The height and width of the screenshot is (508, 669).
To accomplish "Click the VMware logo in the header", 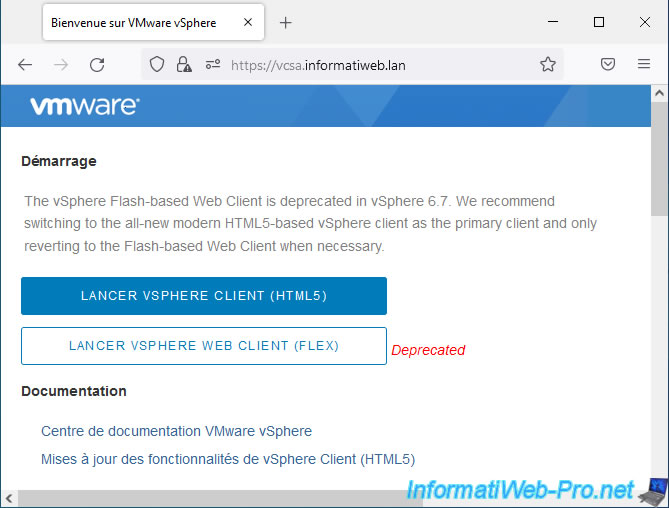I will click(84, 106).
